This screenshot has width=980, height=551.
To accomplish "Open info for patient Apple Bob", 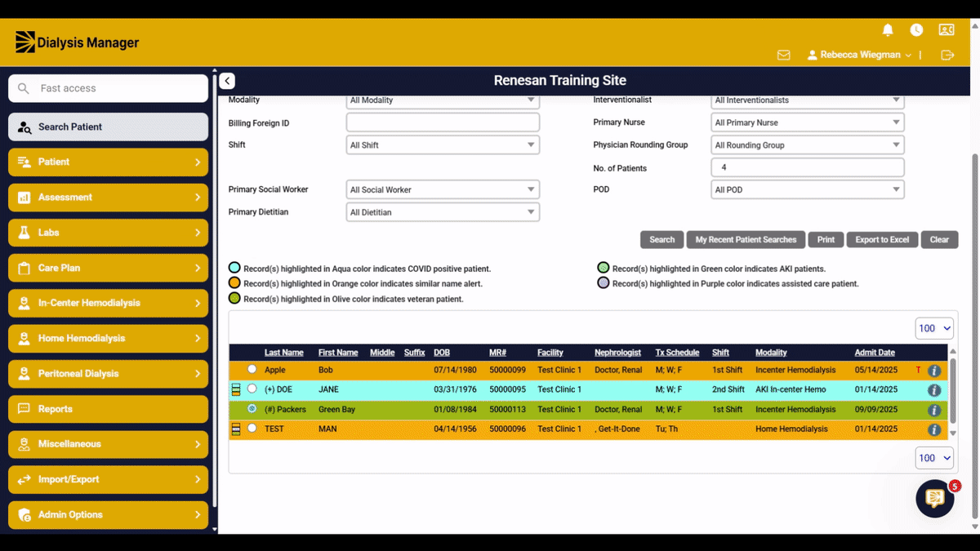I will click(934, 371).
